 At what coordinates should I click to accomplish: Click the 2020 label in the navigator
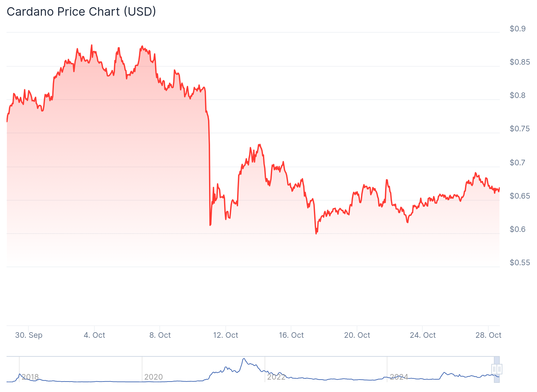pyautogui.click(x=154, y=377)
